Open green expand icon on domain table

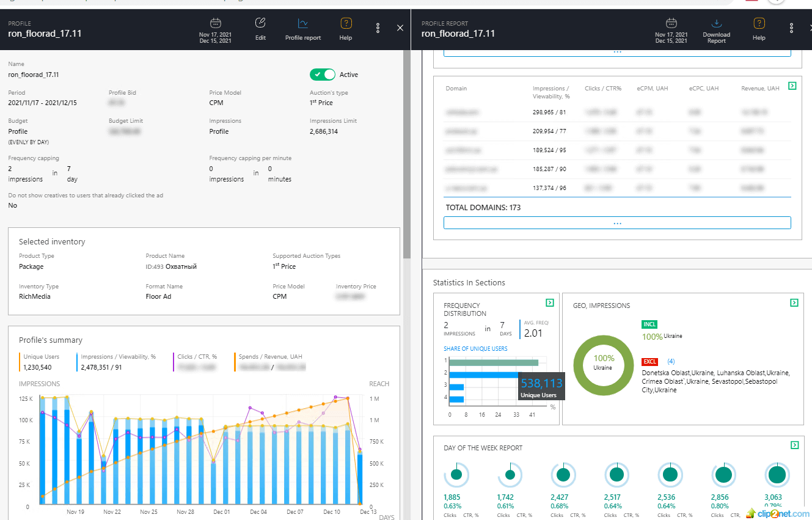tap(792, 86)
